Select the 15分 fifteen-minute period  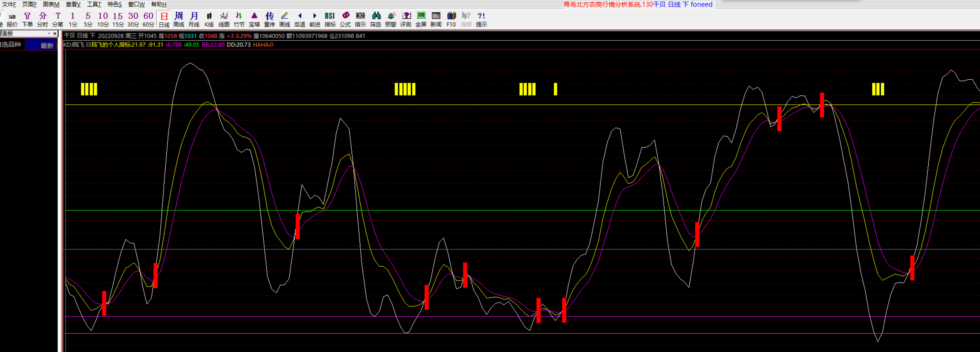[x=118, y=20]
